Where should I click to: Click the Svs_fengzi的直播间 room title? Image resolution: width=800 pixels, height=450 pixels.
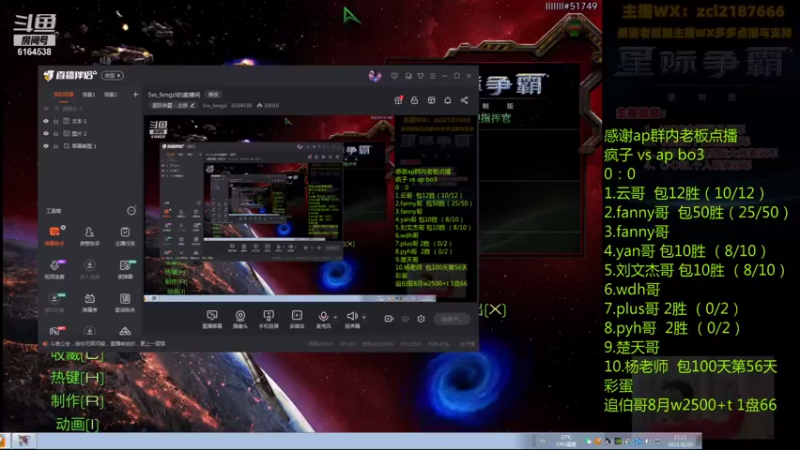(174, 94)
